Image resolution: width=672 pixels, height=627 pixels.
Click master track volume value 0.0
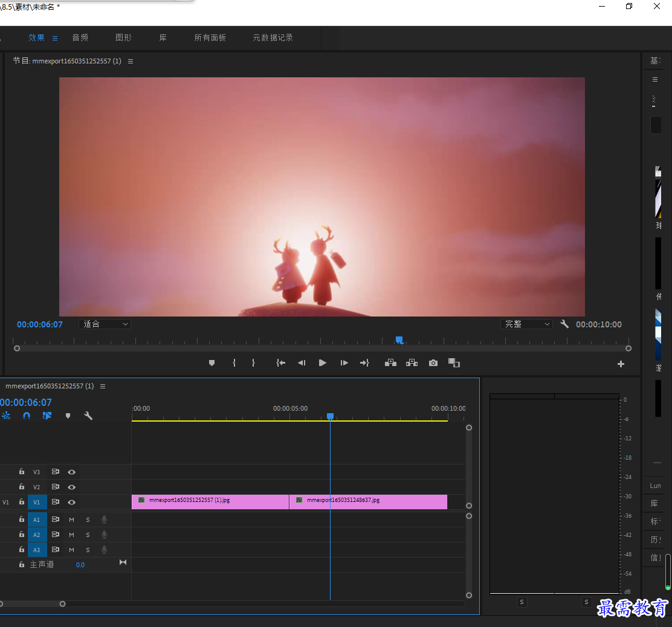point(80,565)
